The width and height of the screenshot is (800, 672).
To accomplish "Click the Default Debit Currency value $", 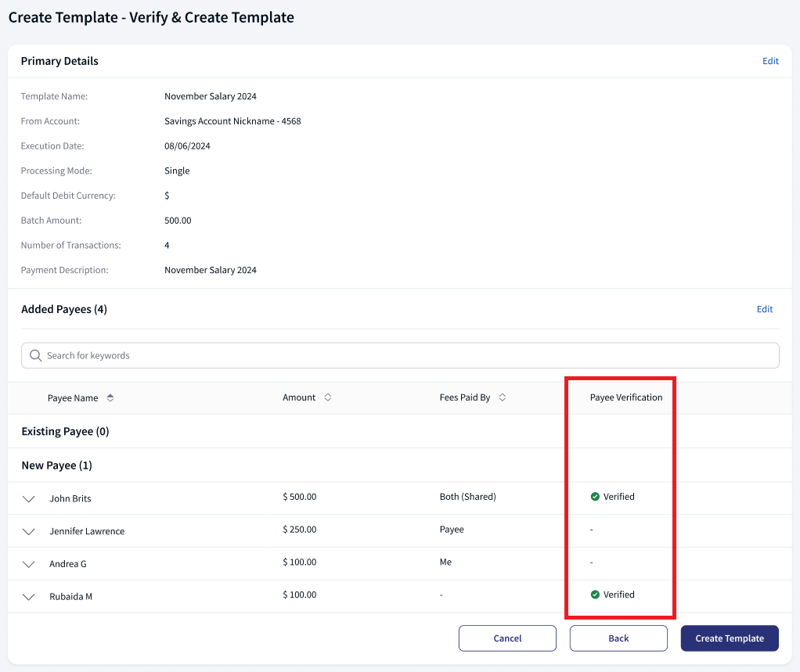I will coord(167,196).
